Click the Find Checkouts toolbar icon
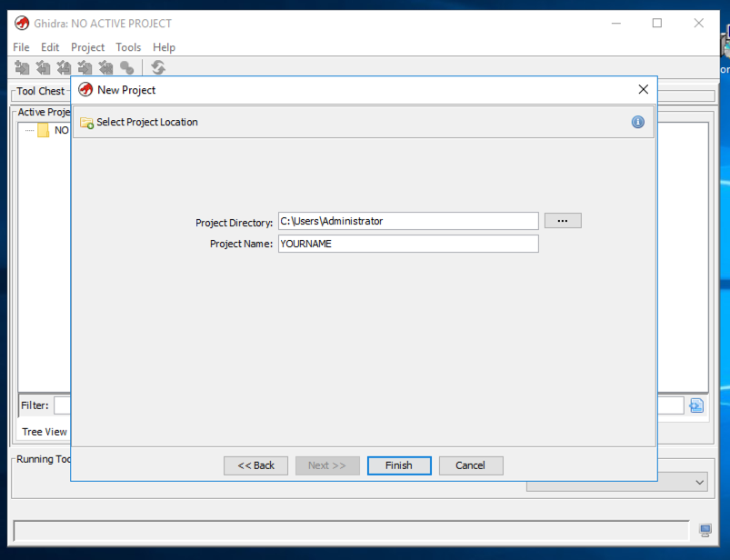Viewport: 730px width, 560px height. click(126, 67)
